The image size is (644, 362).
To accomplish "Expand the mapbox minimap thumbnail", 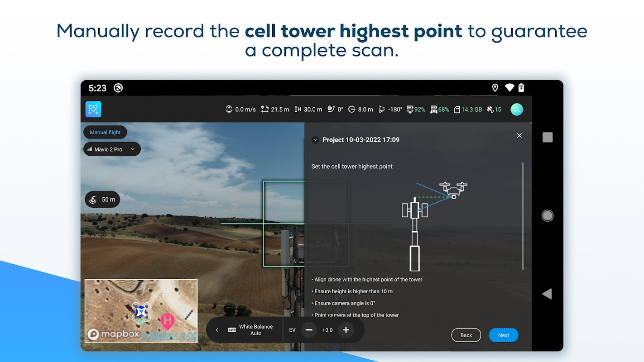I will pyautogui.click(x=141, y=311).
